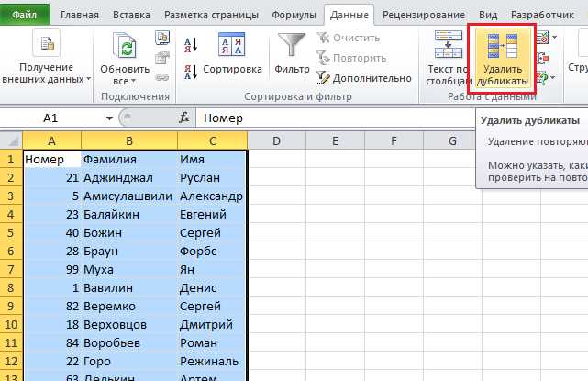The image size is (588, 381).
Task: Toggle the Фильтр funnel
Action: 292,53
